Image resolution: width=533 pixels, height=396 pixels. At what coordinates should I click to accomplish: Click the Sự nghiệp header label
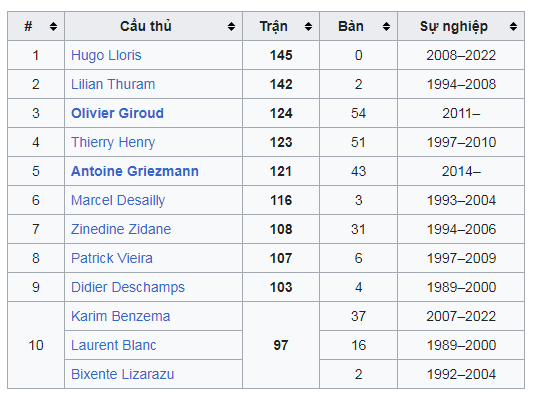pos(454,27)
